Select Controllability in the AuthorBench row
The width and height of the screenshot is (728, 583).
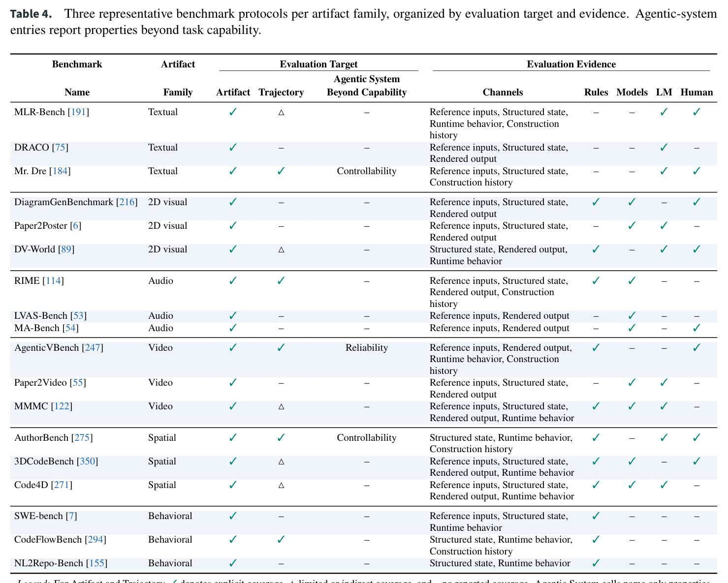367,438
